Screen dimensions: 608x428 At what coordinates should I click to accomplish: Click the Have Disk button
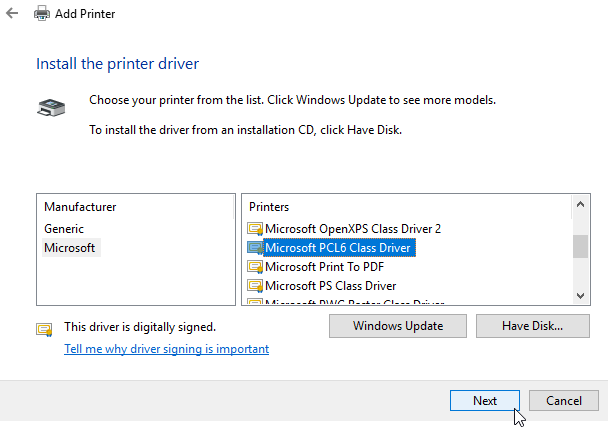click(533, 326)
